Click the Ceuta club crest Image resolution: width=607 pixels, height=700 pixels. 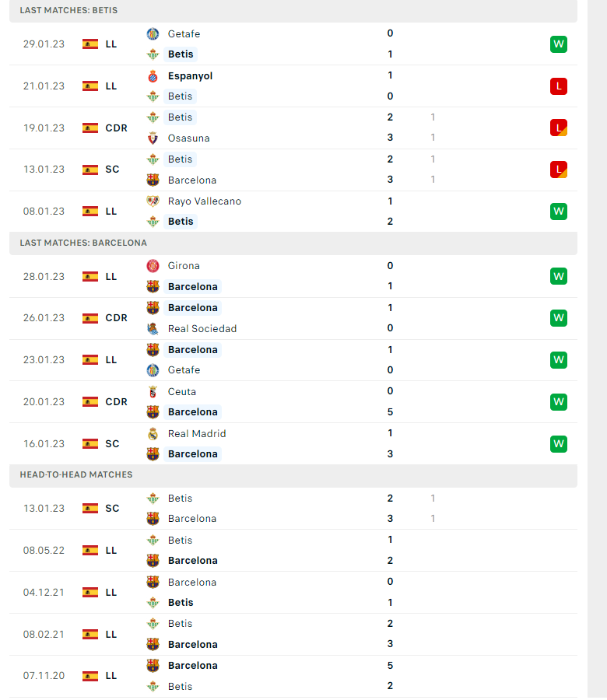[153, 391]
